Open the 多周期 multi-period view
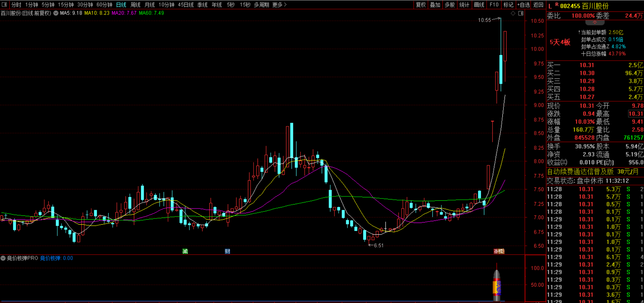 (x=261, y=5)
